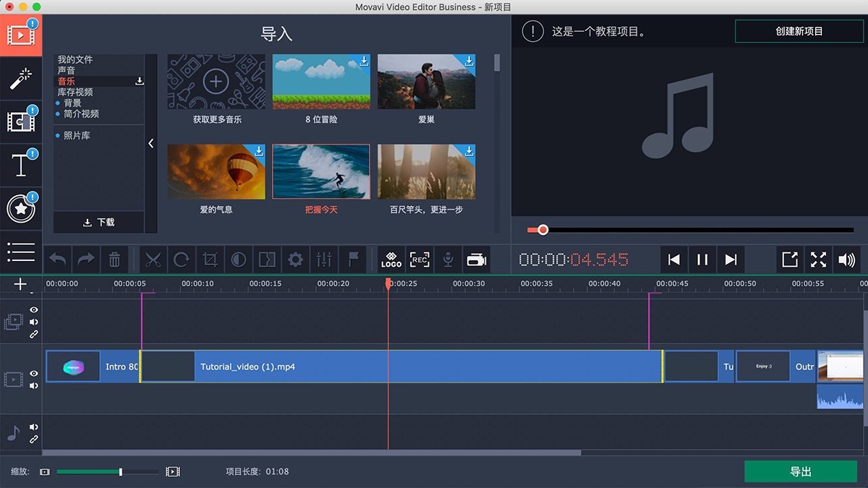Screen dimensions: 868x488
Task: Add a new track with plus button
Action: [20, 284]
